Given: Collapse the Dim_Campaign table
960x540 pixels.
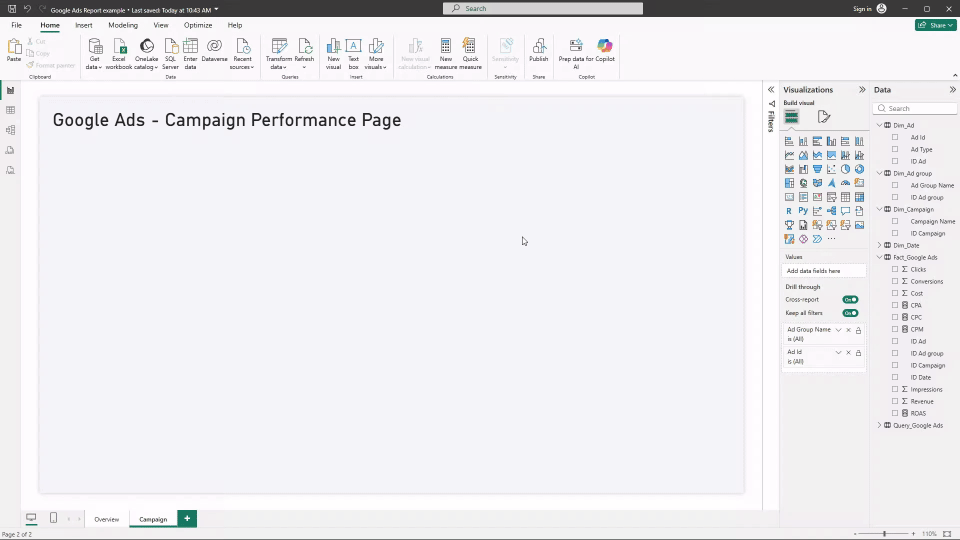Looking at the screenshot, I should [880, 209].
